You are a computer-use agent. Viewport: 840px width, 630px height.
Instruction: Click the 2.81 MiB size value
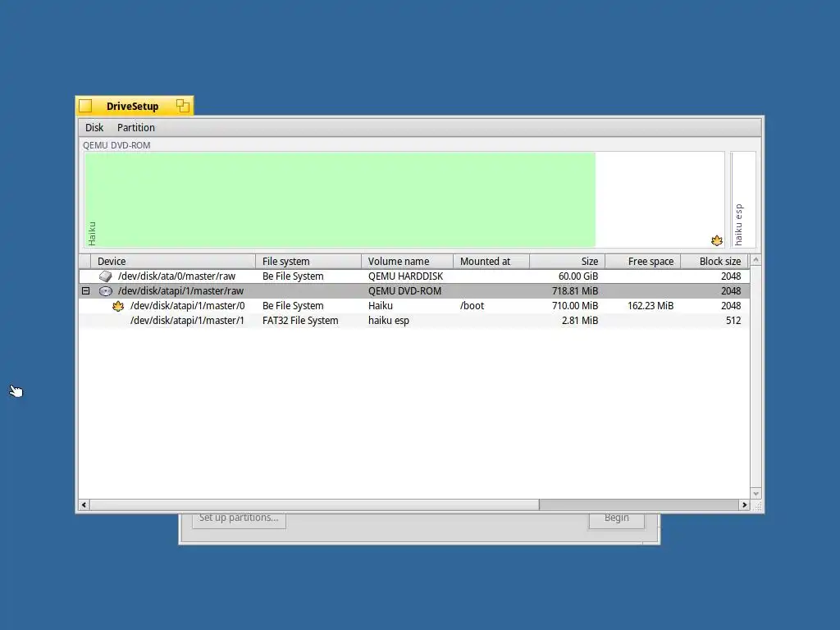pyautogui.click(x=580, y=321)
